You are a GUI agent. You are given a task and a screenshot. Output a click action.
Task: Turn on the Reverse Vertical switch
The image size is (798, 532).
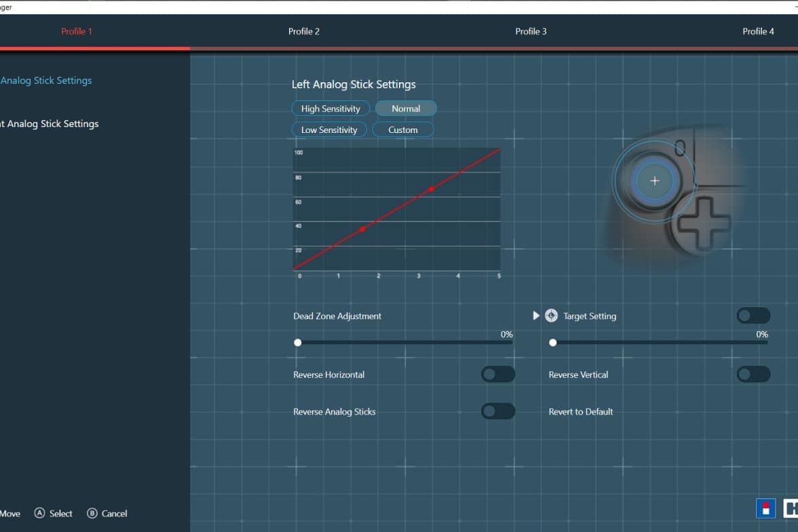click(x=753, y=375)
